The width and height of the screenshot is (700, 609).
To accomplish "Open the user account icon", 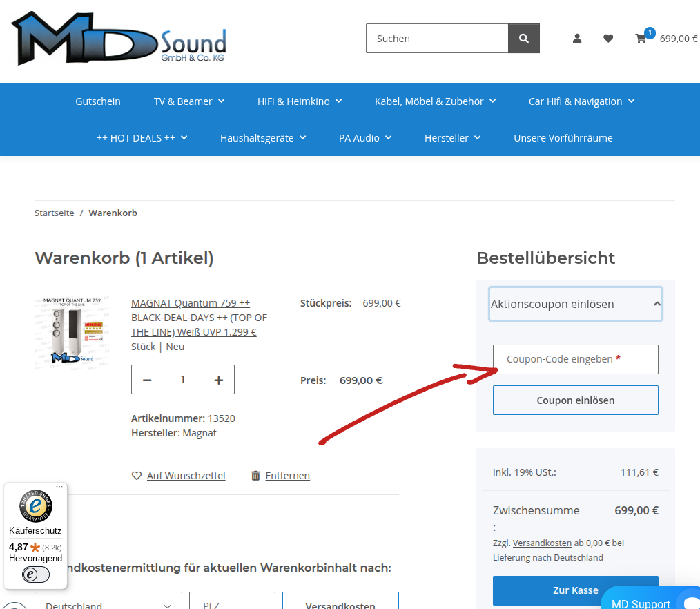I will 577,39.
